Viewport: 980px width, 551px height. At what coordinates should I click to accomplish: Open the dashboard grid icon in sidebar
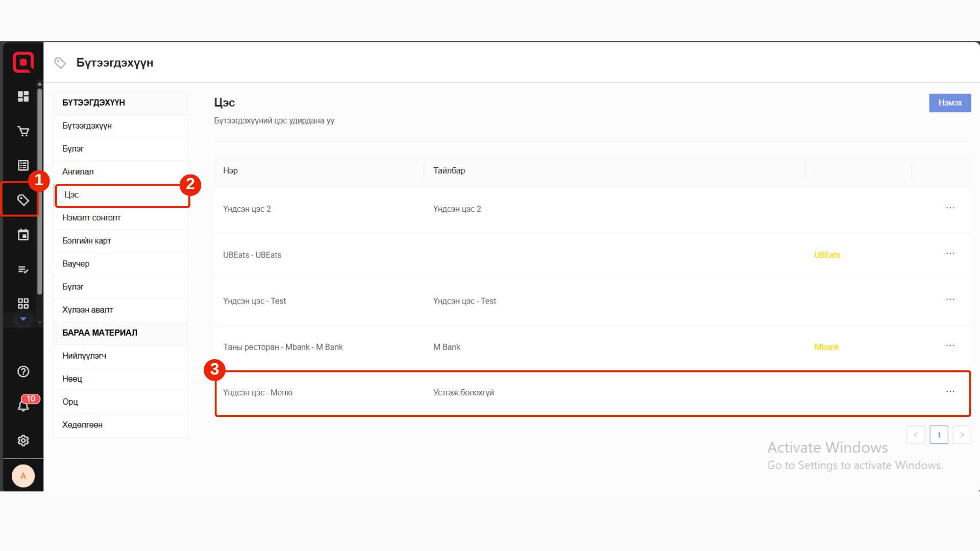click(23, 96)
